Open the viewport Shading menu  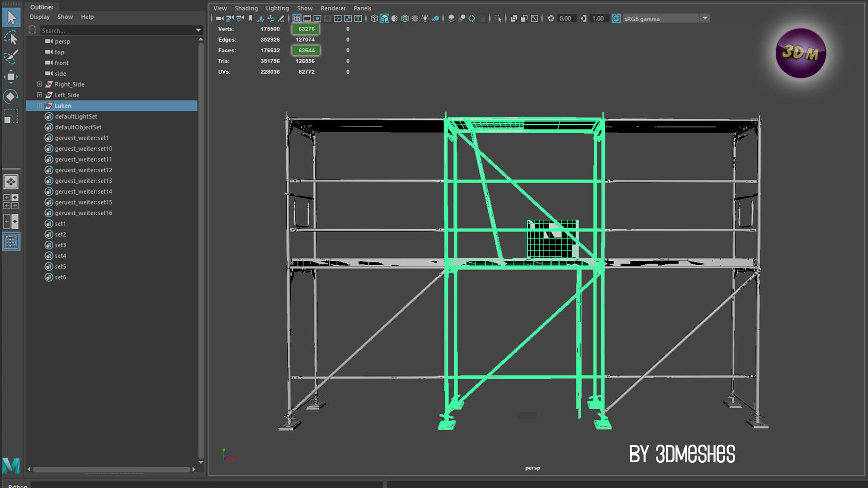tap(246, 8)
